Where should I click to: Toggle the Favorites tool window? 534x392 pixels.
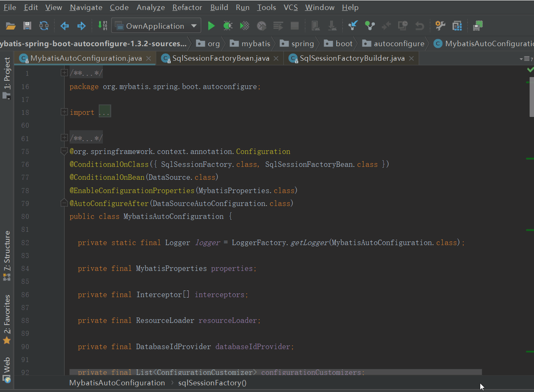(7, 319)
